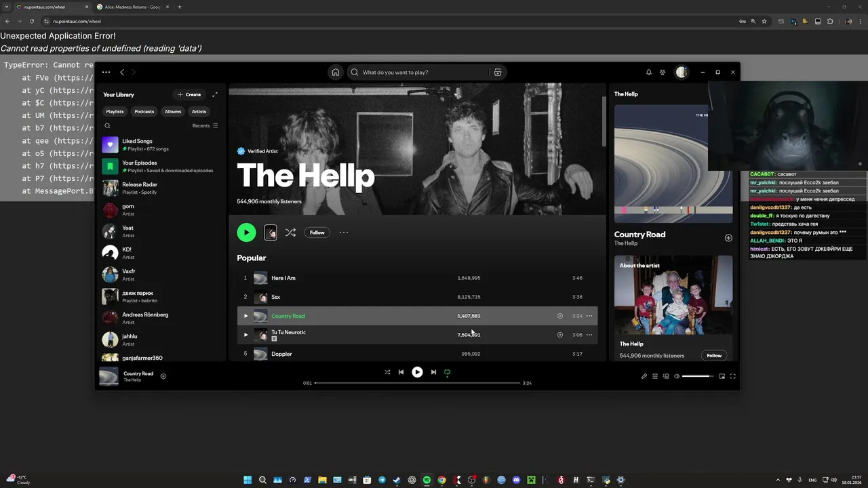Expand Your Library to full view

point(215,95)
